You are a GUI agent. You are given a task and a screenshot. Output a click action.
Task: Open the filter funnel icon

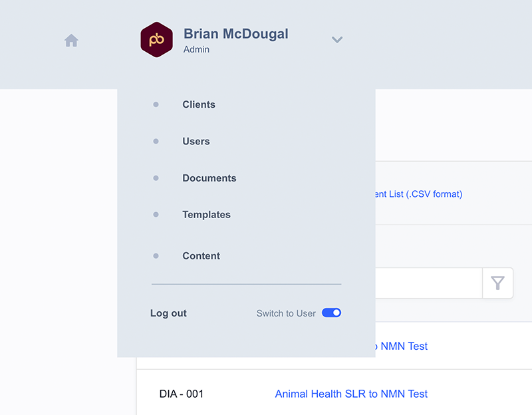pos(497,283)
